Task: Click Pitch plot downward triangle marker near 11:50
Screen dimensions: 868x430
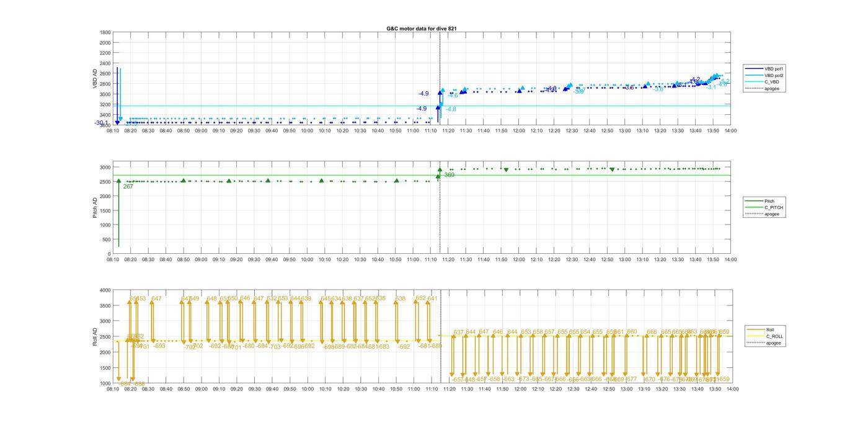Action: (x=506, y=170)
